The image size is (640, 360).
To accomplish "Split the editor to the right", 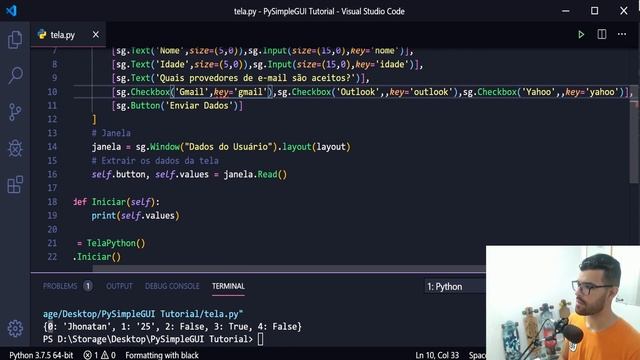I will 602,34.
